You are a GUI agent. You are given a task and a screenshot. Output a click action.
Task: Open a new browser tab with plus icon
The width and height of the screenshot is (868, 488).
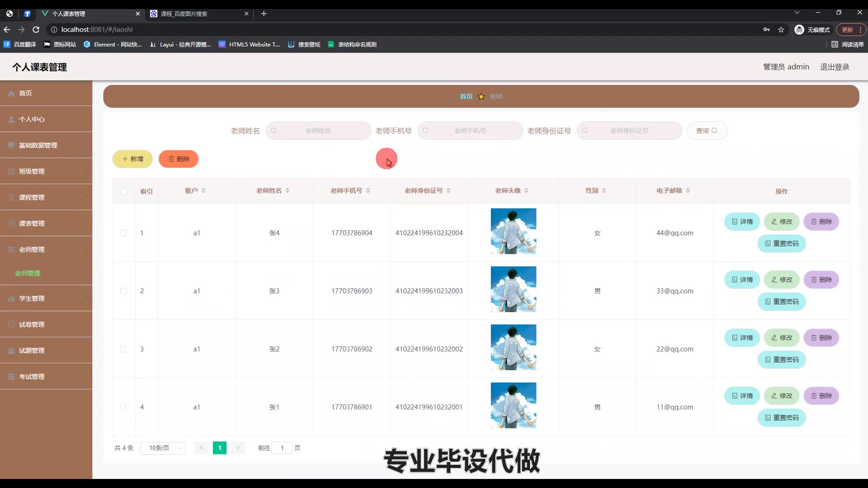click(264, 14)
